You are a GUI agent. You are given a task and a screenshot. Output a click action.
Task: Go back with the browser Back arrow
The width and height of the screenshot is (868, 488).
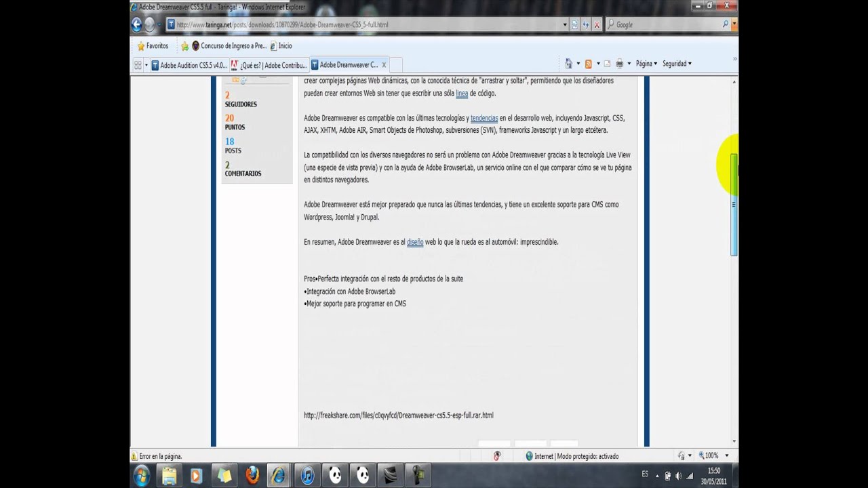(136, 25)
